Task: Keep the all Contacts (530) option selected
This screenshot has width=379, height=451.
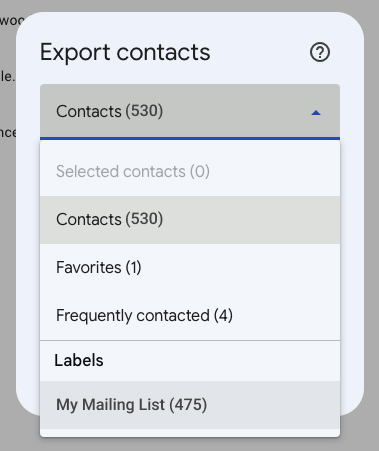Action: click(190, 220)
